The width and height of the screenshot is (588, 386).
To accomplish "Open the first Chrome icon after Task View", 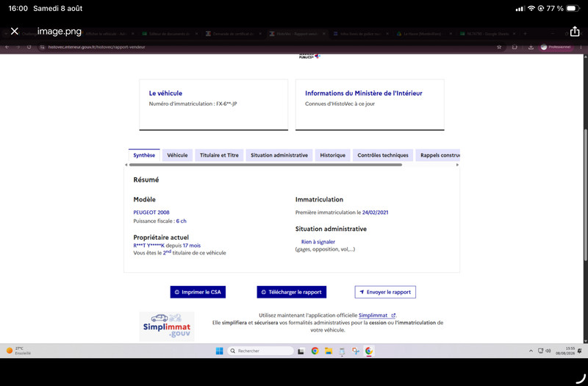I will (x=315, y=351).
